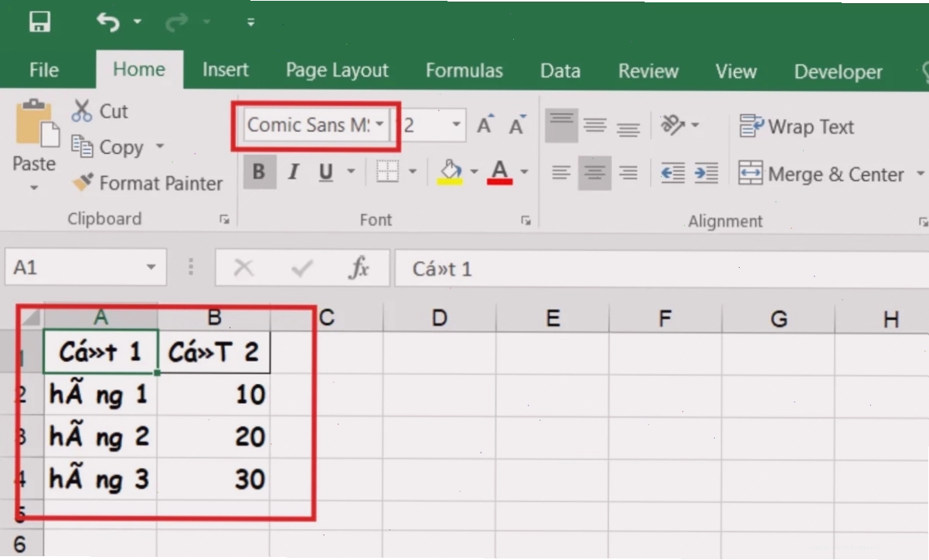Toggle Underline formatting
Screen dimensions: 929x560
[x=325, y=172]
